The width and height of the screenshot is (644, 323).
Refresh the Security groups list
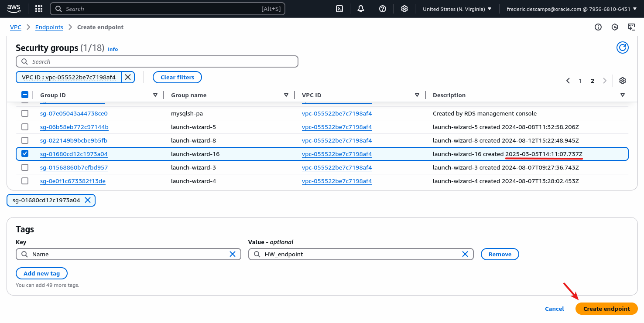(x=623, y=48)
